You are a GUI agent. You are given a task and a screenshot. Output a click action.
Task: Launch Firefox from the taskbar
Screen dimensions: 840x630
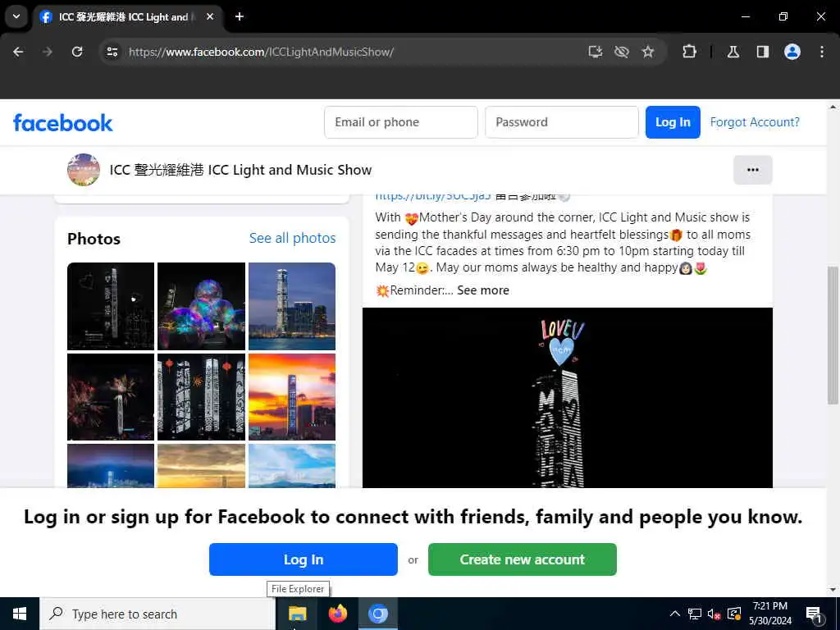[337, 614]
